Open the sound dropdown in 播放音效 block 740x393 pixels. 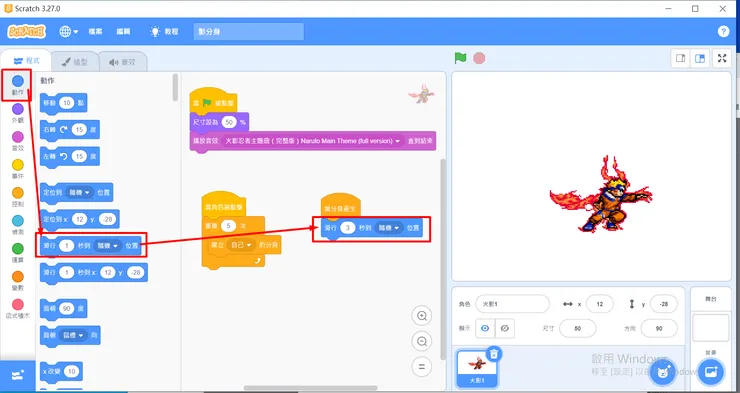[x=312, y=141]
